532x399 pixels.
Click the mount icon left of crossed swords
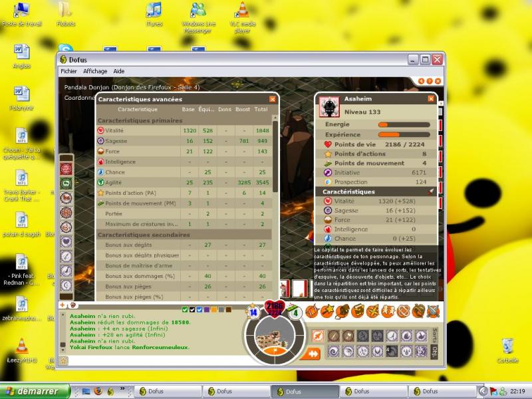418,311
